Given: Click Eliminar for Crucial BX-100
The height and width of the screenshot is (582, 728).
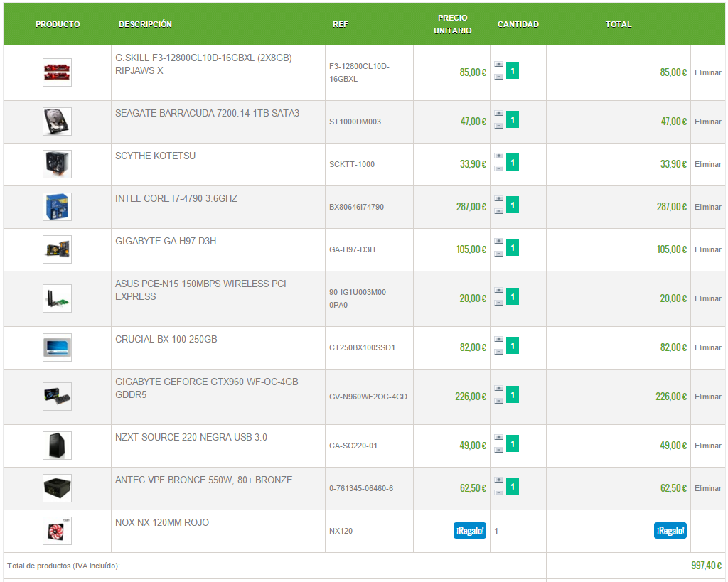Looking at the screenshot, I should click(707, 347).
